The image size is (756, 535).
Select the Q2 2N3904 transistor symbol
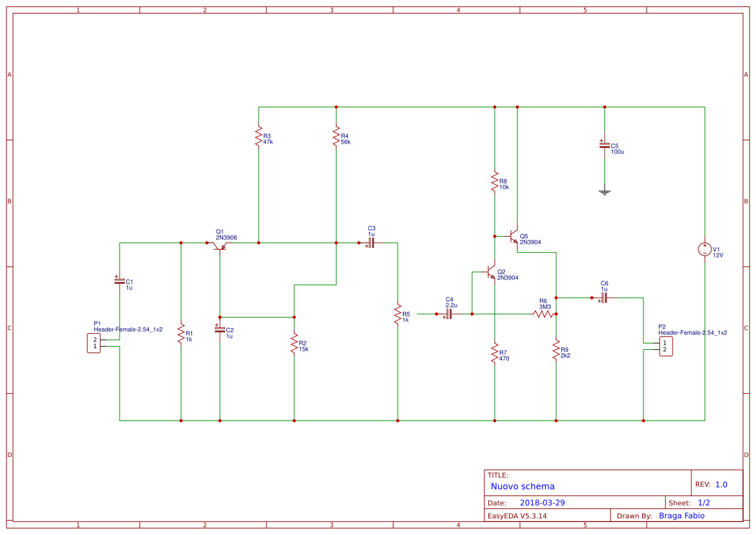click(x=490, y=274)
